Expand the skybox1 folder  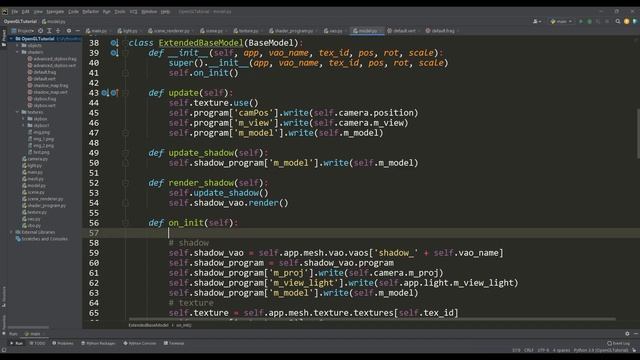[x=24, y=125]
